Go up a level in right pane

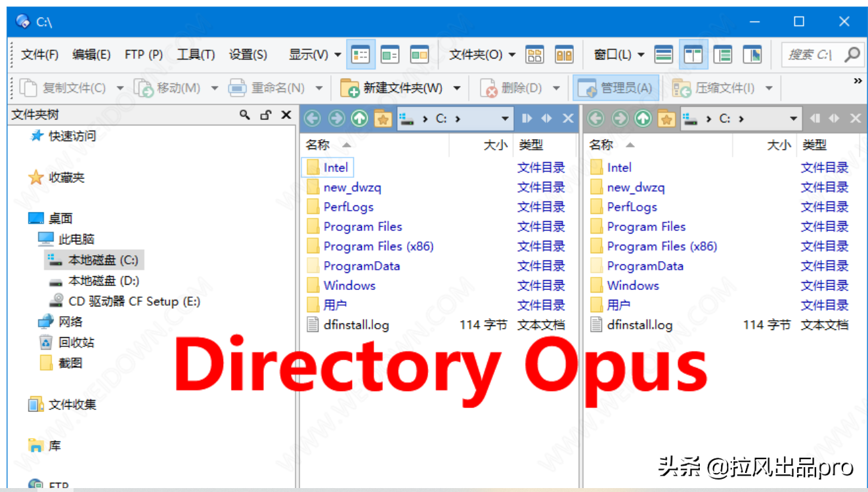click(x=643, y=118)
